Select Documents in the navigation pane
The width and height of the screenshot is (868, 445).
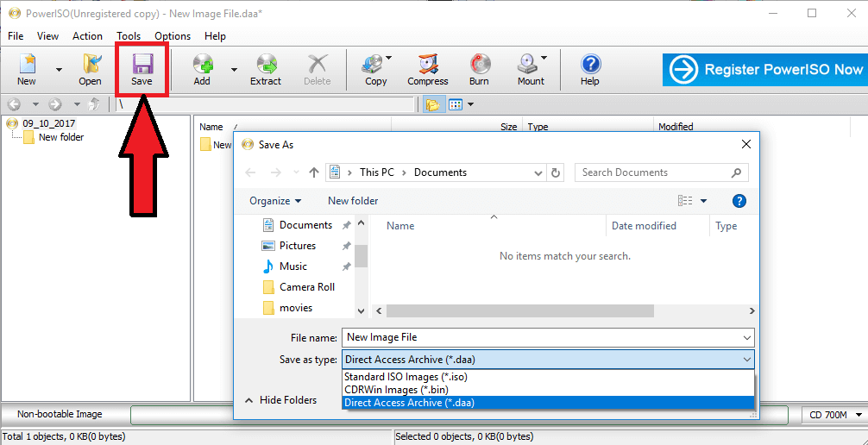[x=305, y=225]
